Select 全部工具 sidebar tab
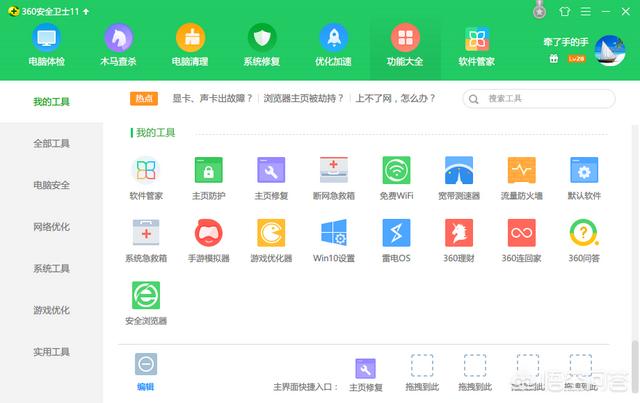Viewport: 640px width, 403px height. [51, 143]
